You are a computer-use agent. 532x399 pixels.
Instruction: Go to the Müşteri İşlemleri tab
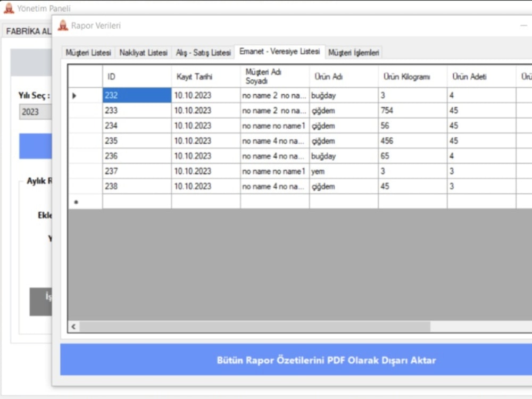[x=354, y=53]
